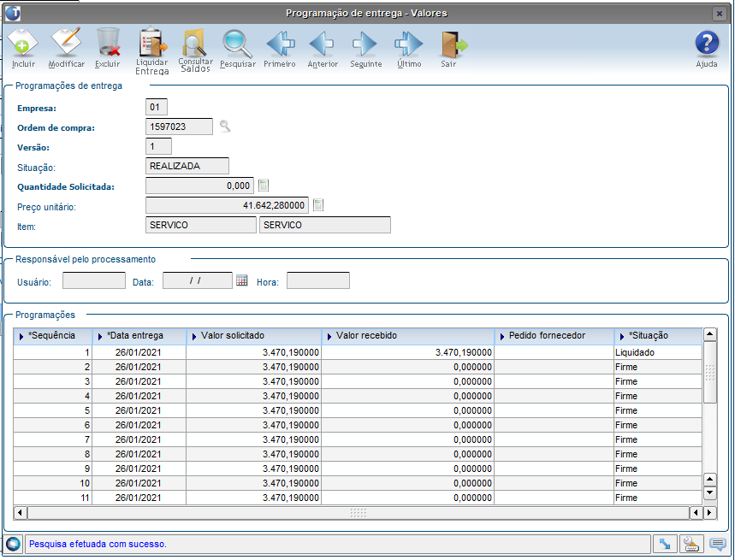The height and width of the screenshot is (560, 735).
Task: Select the row with Sequência 2
Action: pyautogui.click(x=358, y=367)
